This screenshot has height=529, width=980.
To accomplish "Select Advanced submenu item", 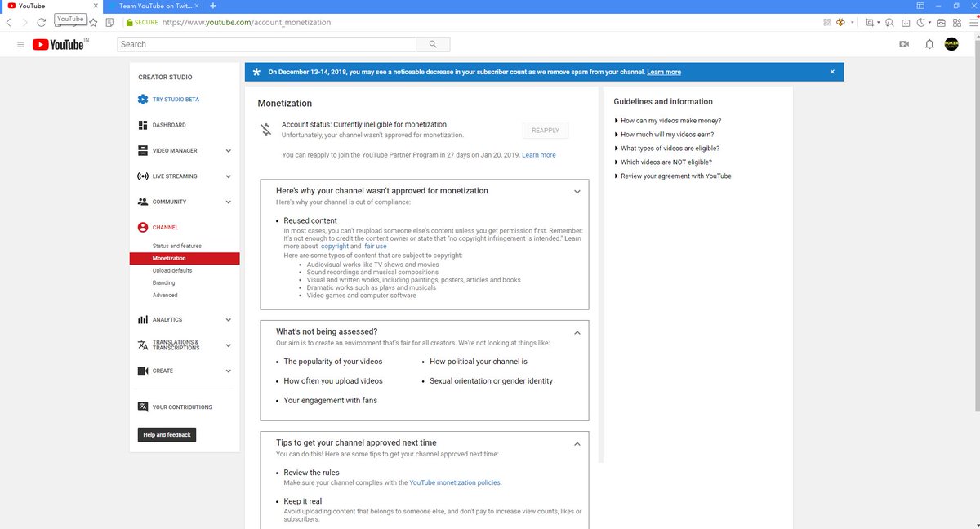I will click(x=165, y=295).
